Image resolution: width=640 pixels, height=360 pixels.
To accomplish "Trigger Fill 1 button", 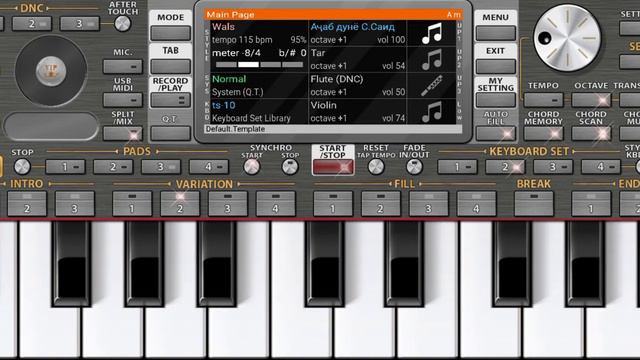I will pyautogui.click(x=333, y=203).
